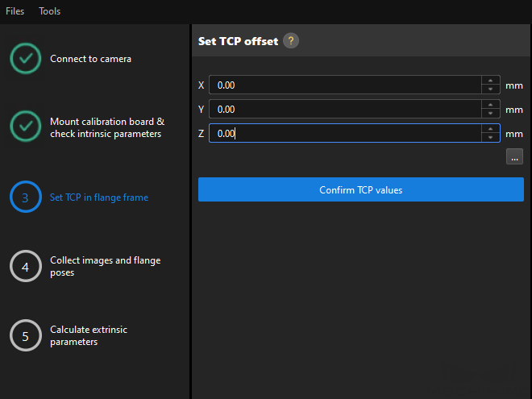Decrease the X offset value
Image resolution: width=532 pixels, height=399 pixels.
(490, 89)
